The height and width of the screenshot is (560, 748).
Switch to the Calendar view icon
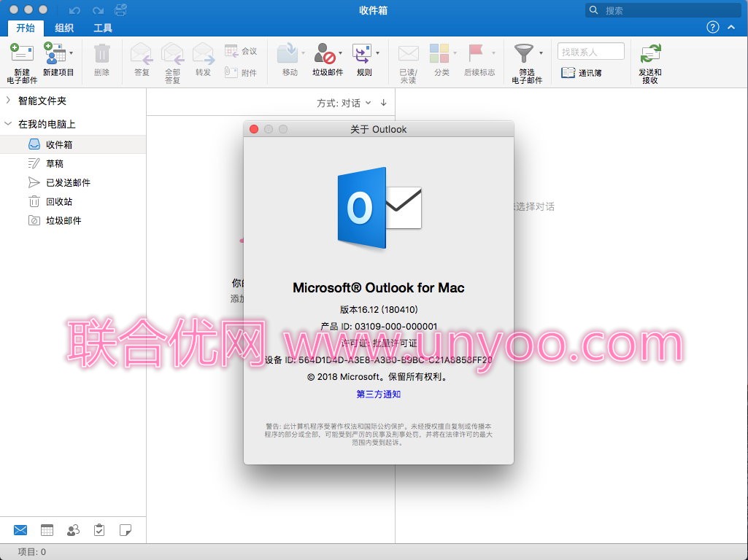[x=47, y=530]
